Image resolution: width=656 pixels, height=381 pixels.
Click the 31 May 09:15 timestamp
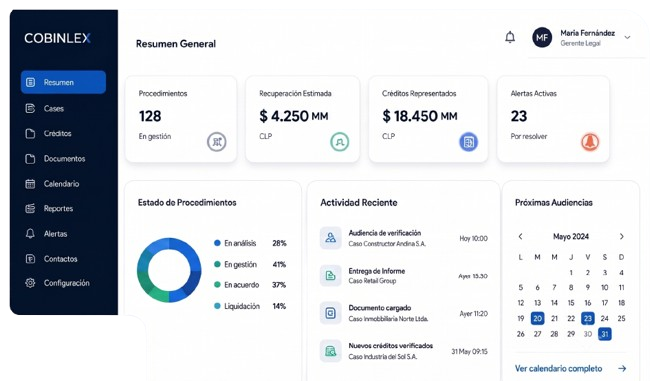point(469,351)
